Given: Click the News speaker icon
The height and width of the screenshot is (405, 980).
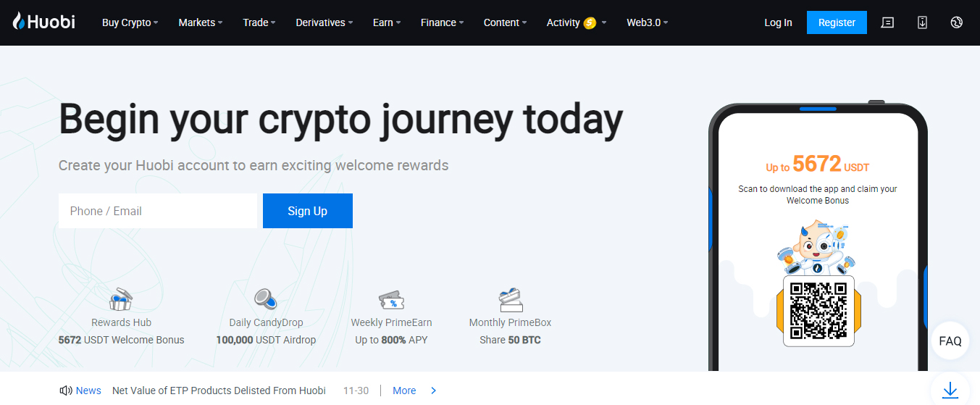Looking at the screenshot, I should (x=66, y=391).
